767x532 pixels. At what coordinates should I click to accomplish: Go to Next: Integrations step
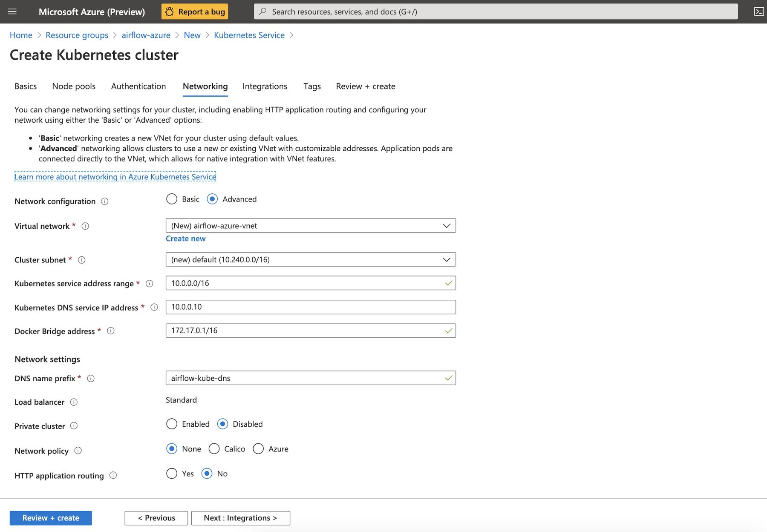pos(240,518)
